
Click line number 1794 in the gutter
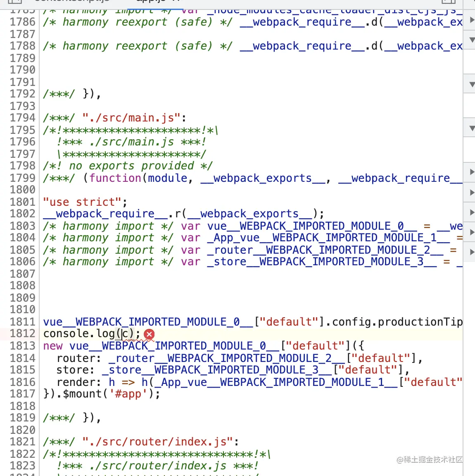22,118
